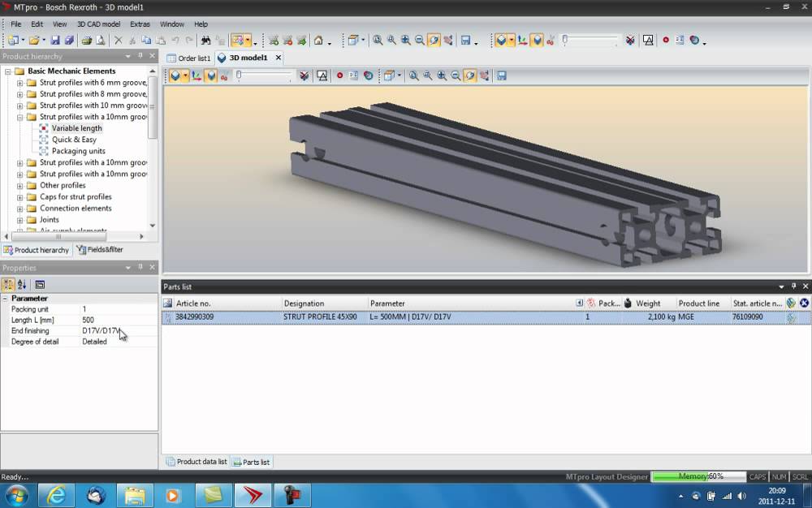
Task: Click the coordinate axes icon in main toolbar
Action: [522, 41]
